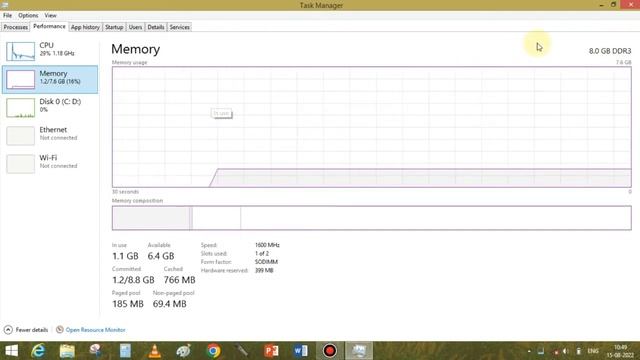Viewport: 640px width, 360px height.
Task: Switch to the Processes tab
Action: coord(16,27)
